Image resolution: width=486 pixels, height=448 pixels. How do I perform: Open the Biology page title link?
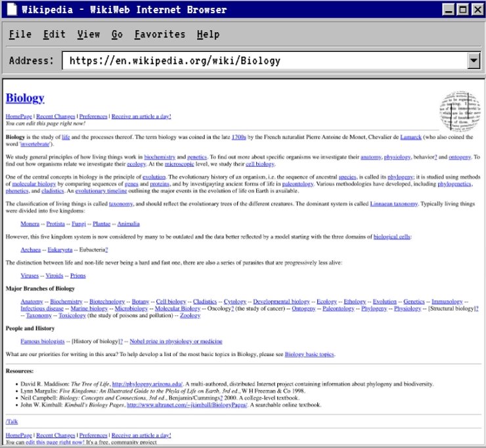click(25, 99)
